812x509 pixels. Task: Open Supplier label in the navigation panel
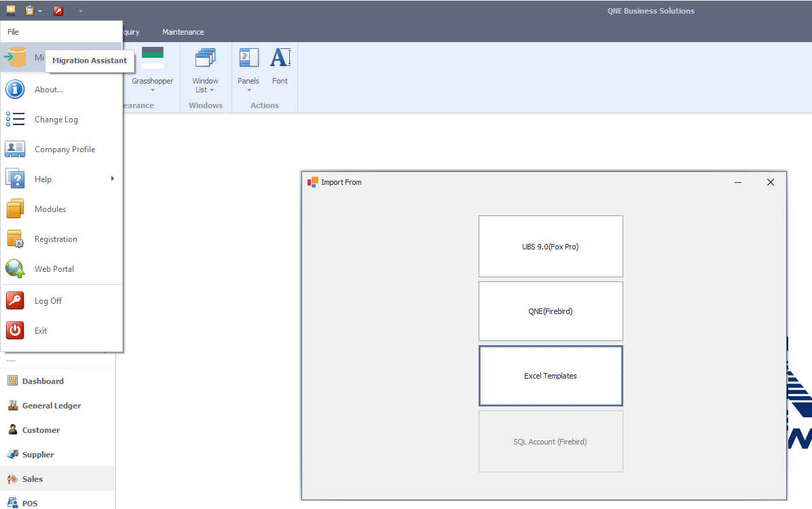pyautogui.click(x=38, y=454)
